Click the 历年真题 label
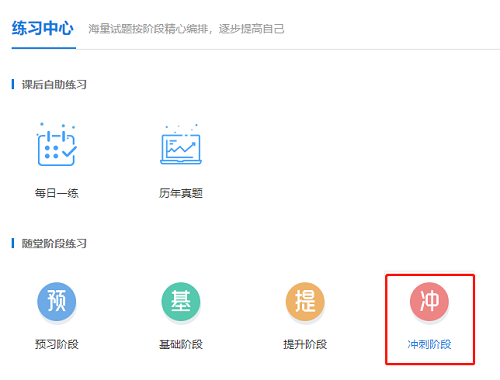This screenshot has height=380, width=500. (181, 193)
